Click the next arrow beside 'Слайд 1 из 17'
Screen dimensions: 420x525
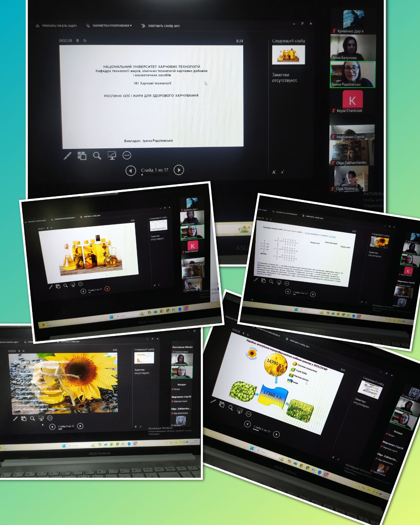point(179,170)
